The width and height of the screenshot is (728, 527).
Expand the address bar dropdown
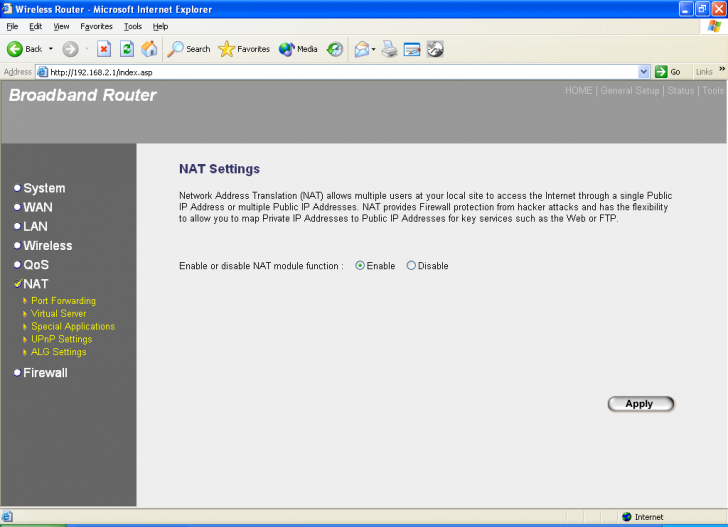coord(644,72)
